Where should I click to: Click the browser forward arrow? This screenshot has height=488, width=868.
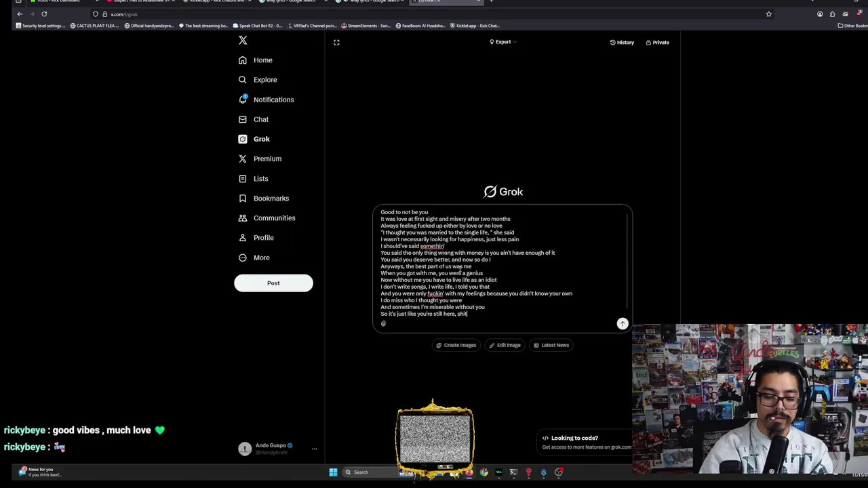pyautogui.click(x=32, y=14)
